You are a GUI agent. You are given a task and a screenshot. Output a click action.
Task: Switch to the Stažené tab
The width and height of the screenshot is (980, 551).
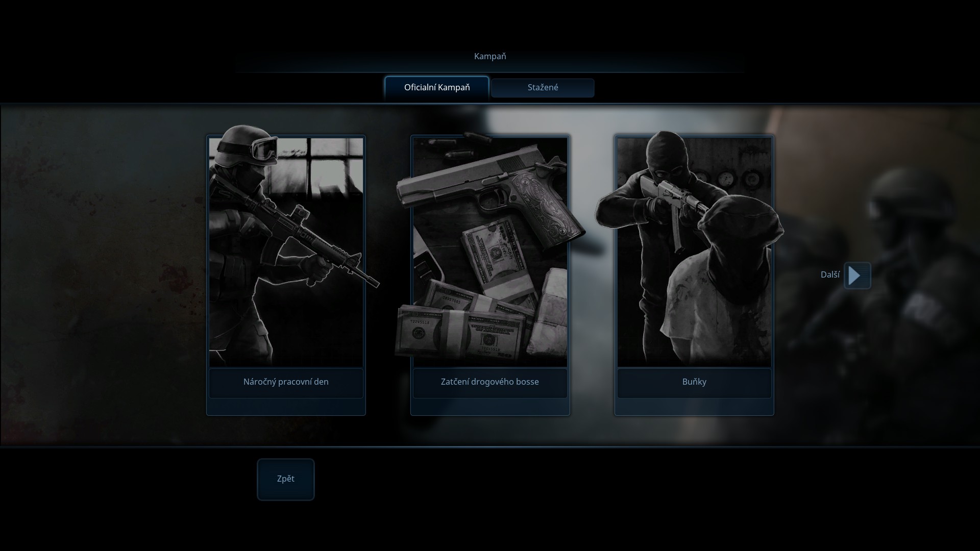(x=543, y=87)
